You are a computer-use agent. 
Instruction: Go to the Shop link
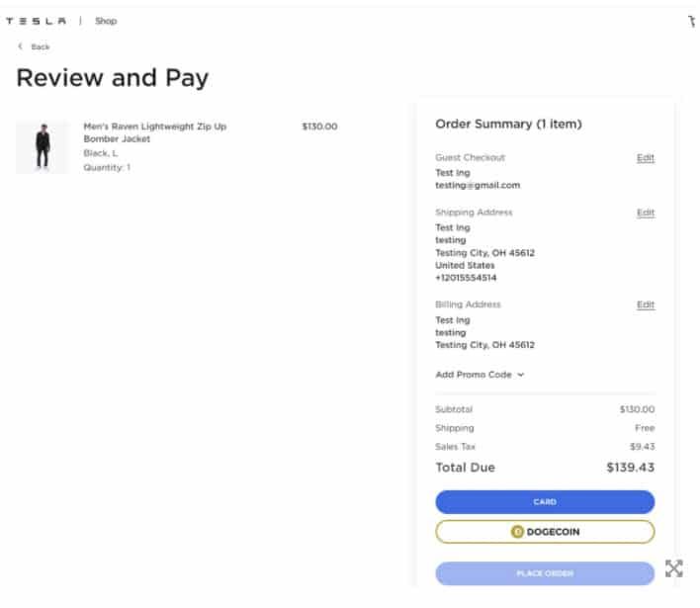click(106, 21)
